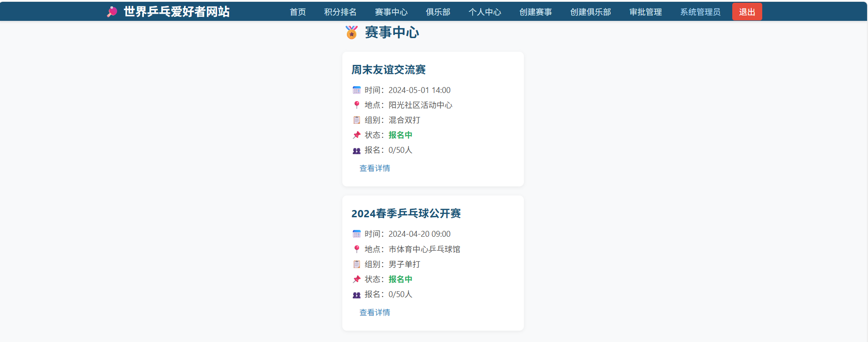Click pushpin status icon in 周末友谊交流赛 card
Image resolution: width=868 pixels, height=342 pixels.
pos(357,135)
